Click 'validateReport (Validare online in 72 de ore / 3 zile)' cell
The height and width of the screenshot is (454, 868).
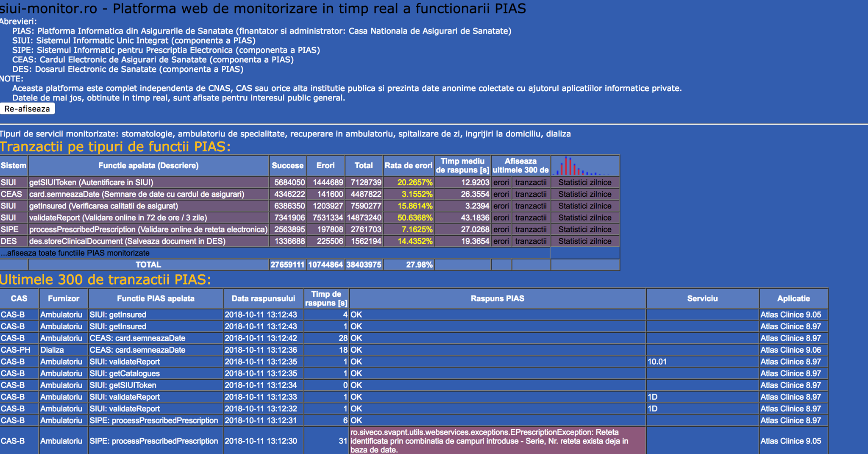coord(148,218)
